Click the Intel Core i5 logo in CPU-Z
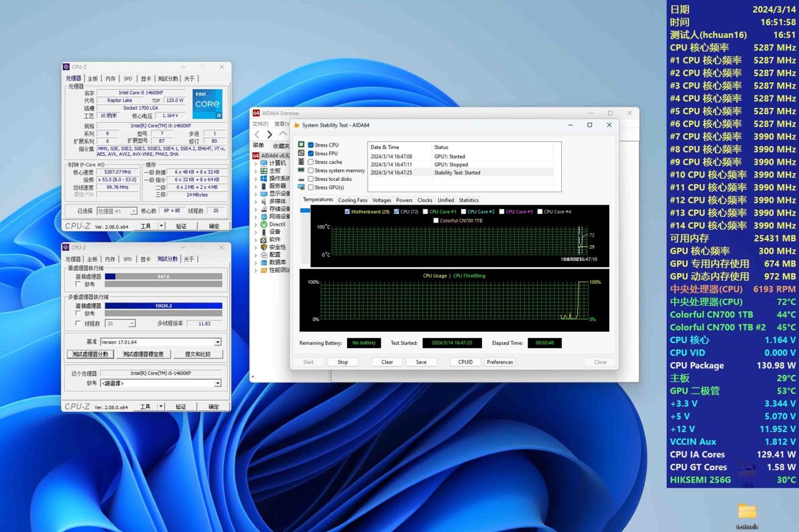799x532 pixels. (207, 104)
